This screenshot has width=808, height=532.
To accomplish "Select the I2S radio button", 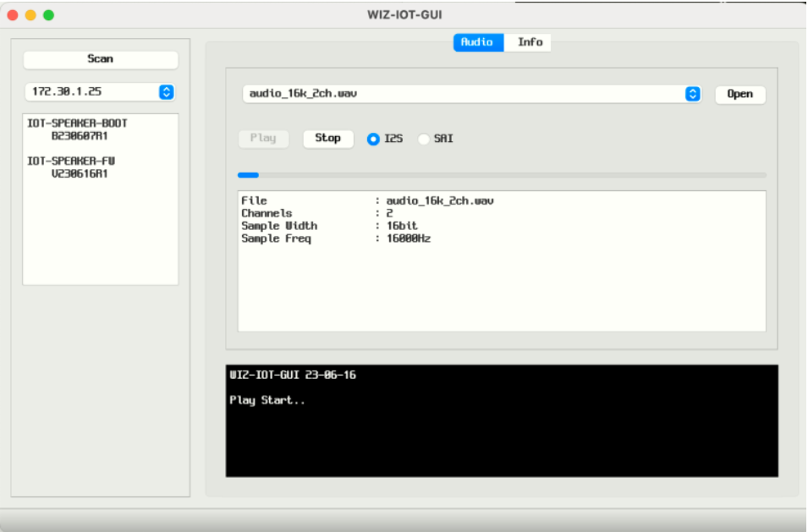I will (x=373, y=139).
